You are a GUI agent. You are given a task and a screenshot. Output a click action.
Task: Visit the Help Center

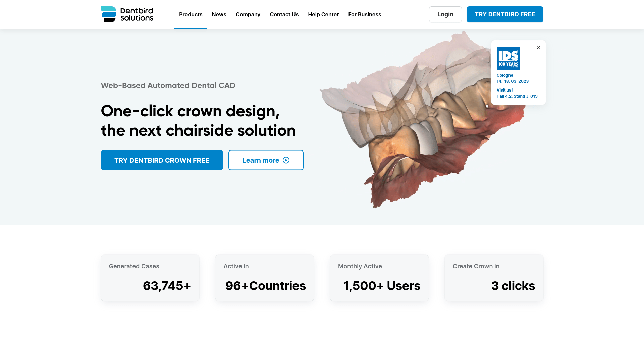[x=323, y=14]
